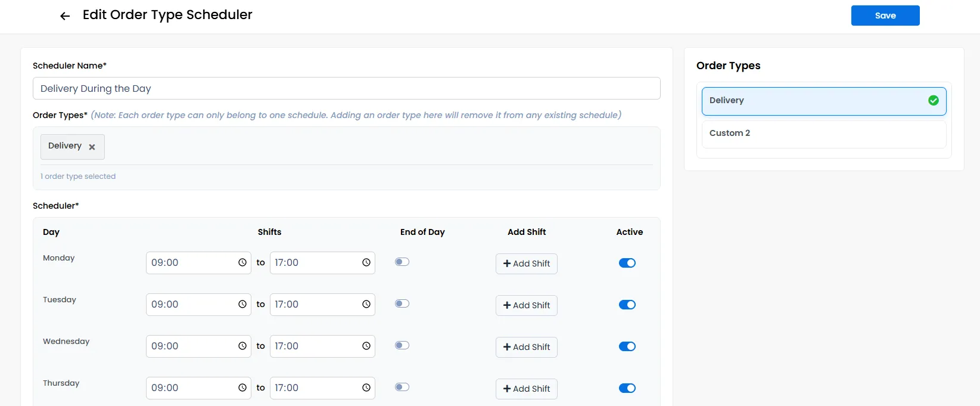Image resolution: width=980 pixels, height=406 pixels.
Task: Open clock picker for Monday end time
Action: click(366, 262)
